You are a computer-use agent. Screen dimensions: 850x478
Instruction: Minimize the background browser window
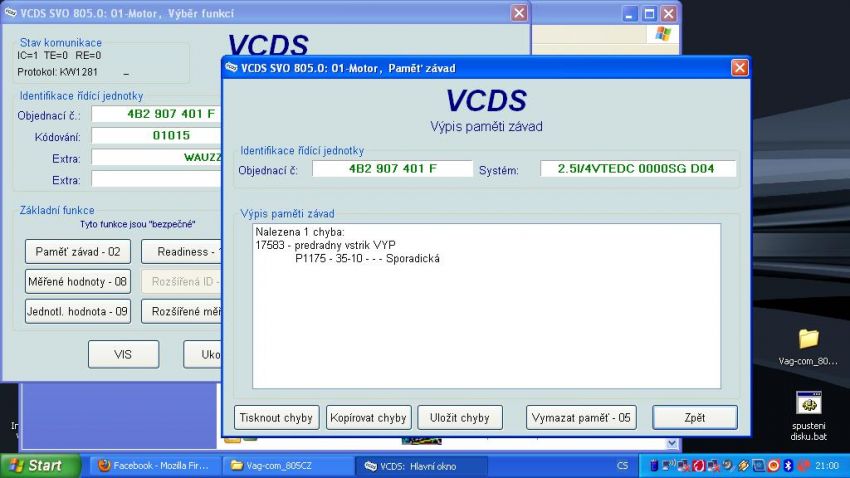[x=629, y=14]
